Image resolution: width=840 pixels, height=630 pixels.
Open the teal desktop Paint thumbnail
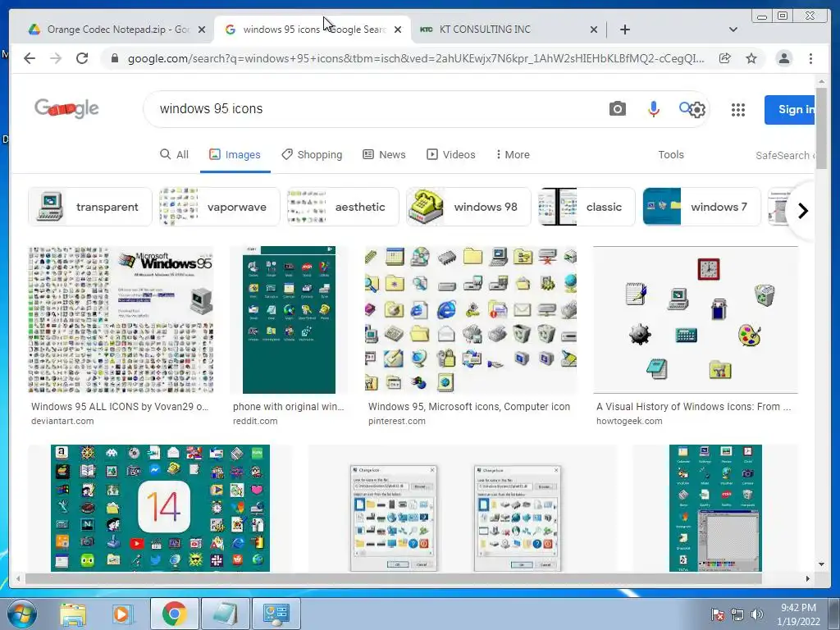(x=715, y=508)
